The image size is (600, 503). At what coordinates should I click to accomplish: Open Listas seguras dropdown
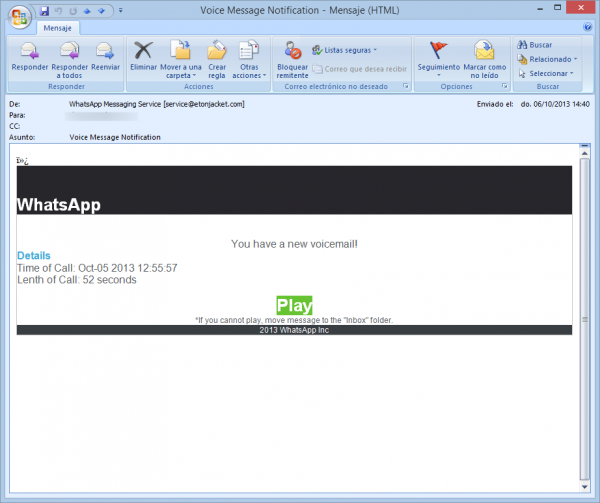[x=344, y=50]
